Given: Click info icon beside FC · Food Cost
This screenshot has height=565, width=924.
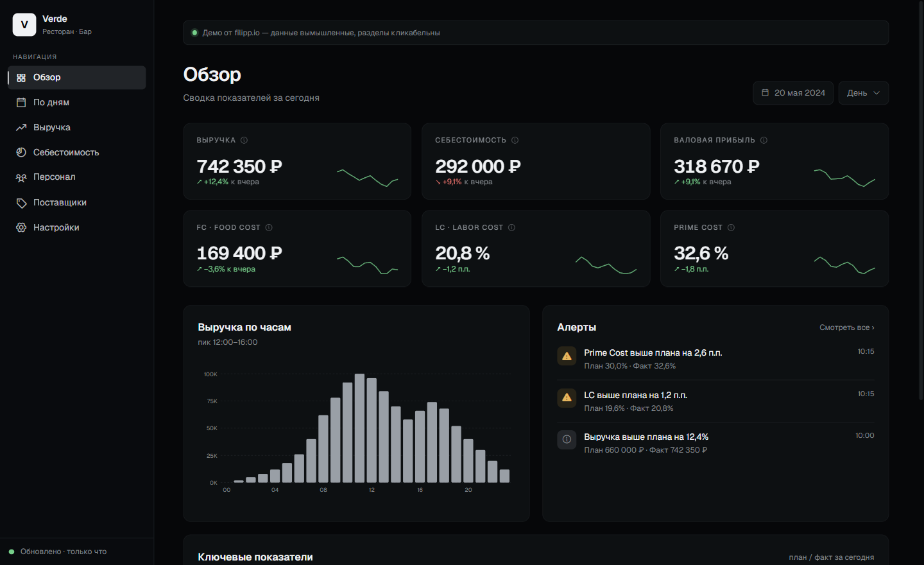Looking at the screenshot, I should click(269, 227).
